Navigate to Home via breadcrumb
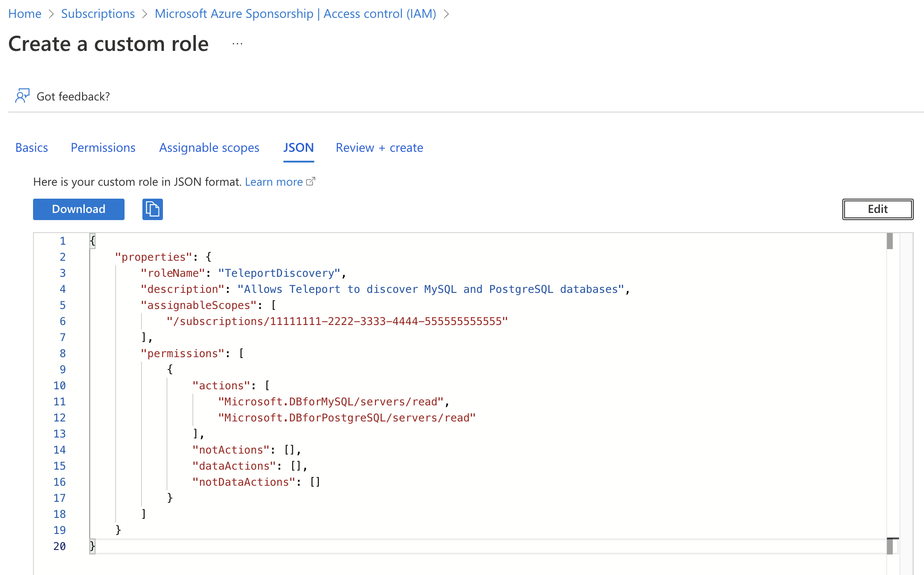The image size is (924, 575). tap(25, 14)
